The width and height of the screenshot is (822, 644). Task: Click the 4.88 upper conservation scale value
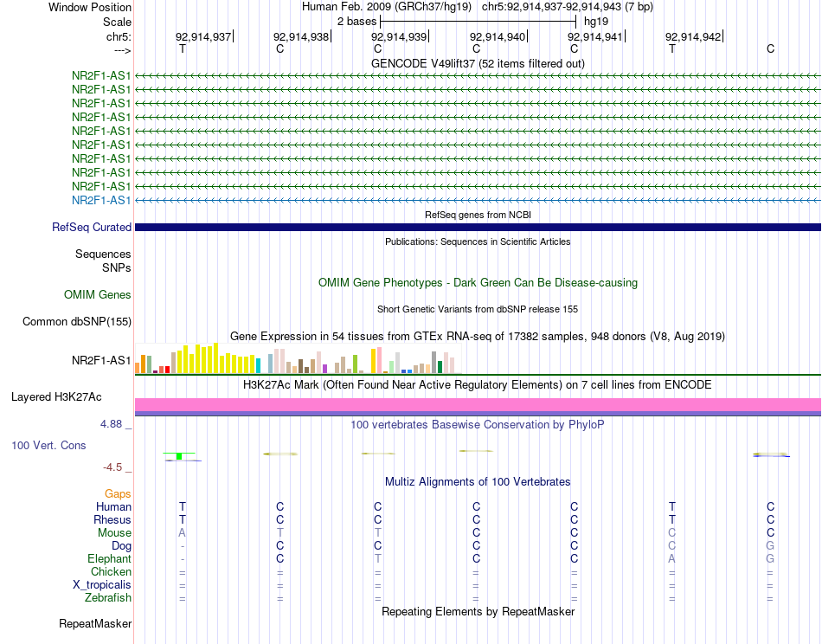[x=111, y=424]
